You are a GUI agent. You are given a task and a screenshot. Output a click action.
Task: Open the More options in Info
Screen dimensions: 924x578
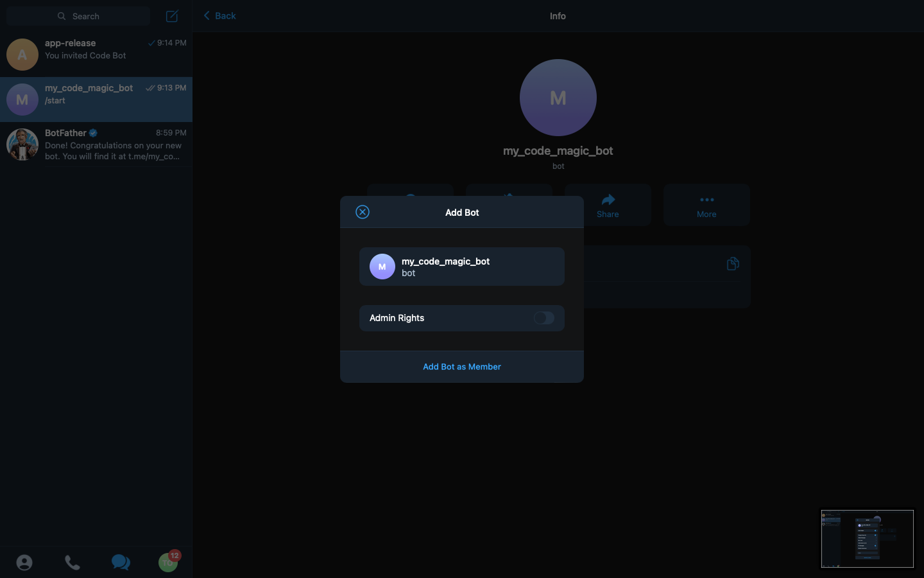coord(706,205)
